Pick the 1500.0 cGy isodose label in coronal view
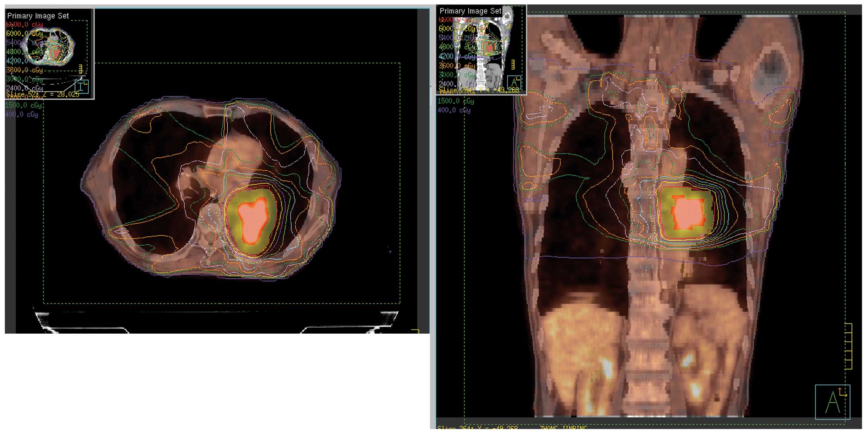Image resolution: width=868 pixels, height=435 pixels. (456, 101)
